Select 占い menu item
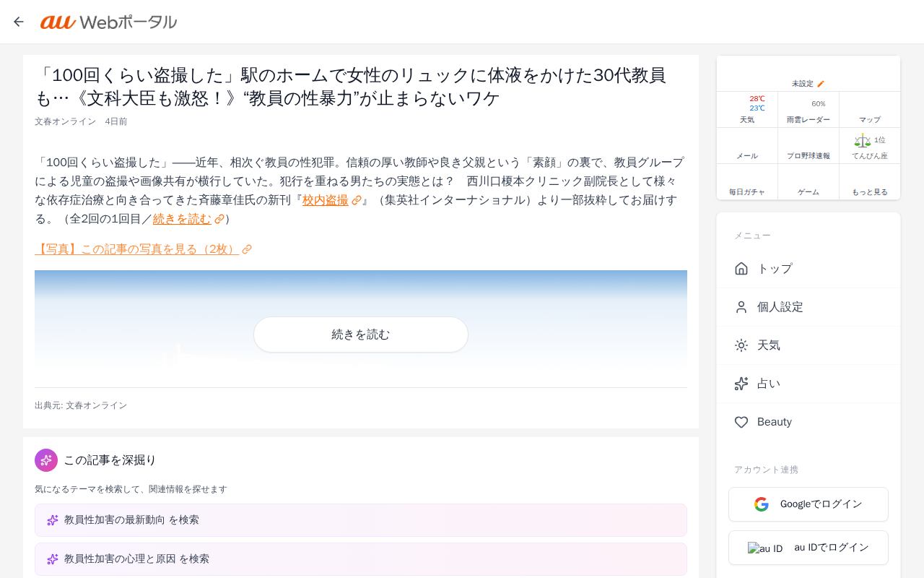This screenshot has height=578, width=924. pos(808,384)
